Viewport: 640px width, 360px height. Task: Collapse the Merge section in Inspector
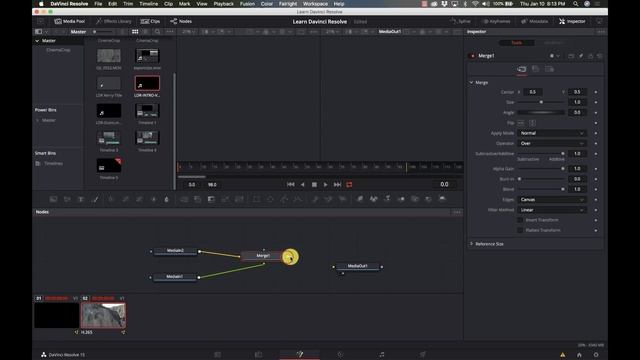[x=471, y=82]
